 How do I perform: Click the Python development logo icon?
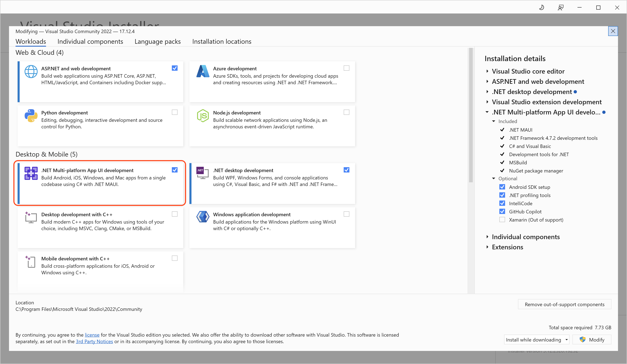(x=31, y=116)
